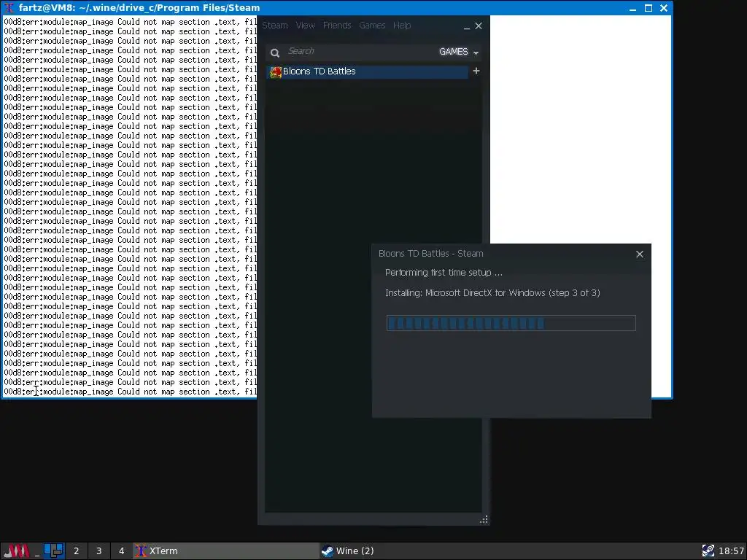Click 'Performing first time setup ...' text

444,273
